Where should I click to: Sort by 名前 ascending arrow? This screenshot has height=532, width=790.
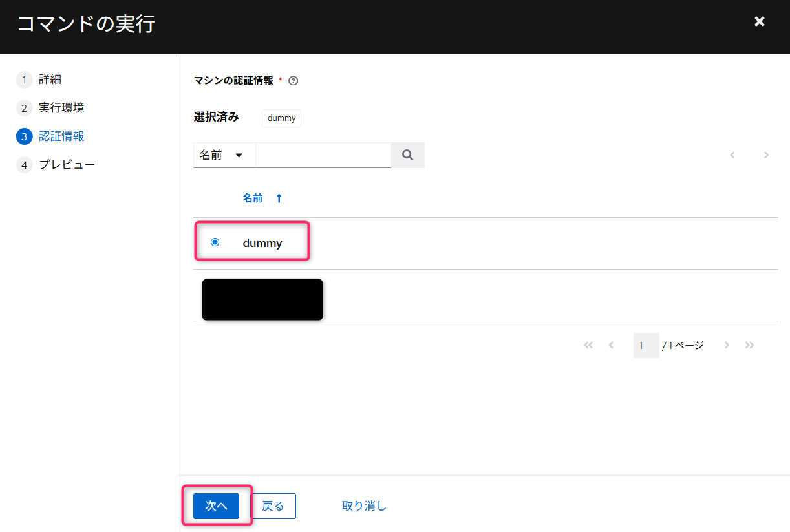pyautogui.click(x=279, y=198)
